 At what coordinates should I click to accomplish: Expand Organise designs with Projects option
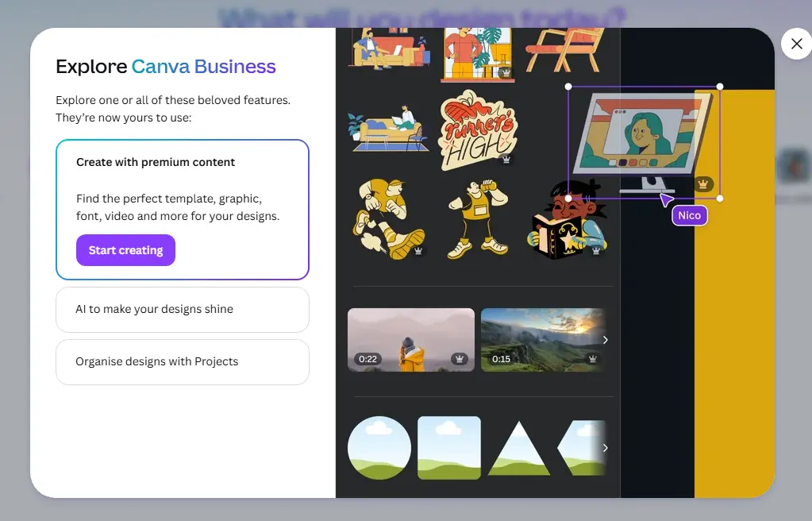click(183, 362)
